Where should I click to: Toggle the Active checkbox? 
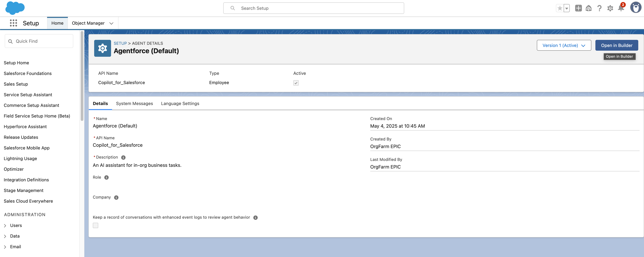coord(296,83)
